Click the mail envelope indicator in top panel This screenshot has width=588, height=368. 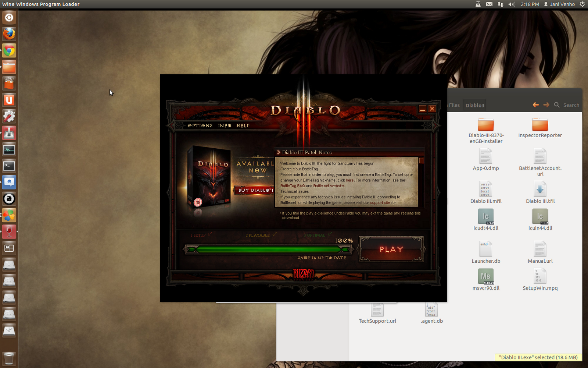click(489, 4)
